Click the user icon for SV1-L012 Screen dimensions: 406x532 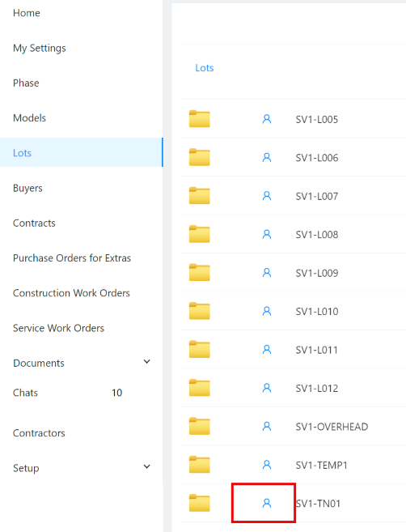(267, 388)
